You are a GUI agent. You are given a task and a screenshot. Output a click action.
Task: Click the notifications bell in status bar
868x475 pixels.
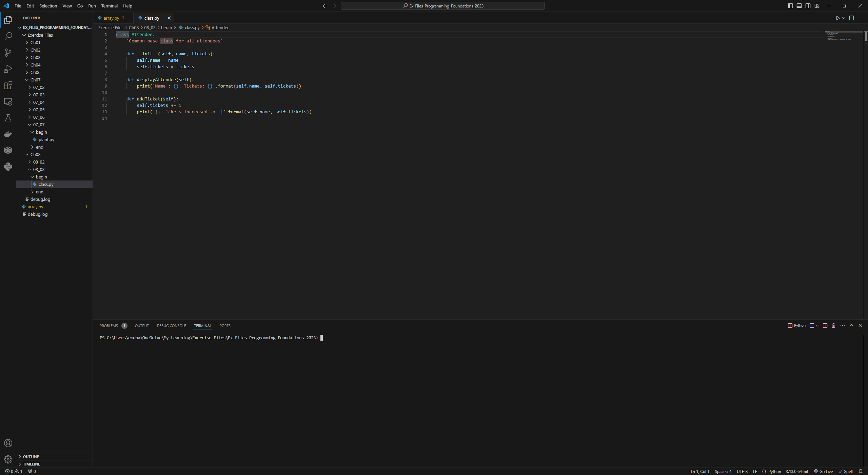[x=861, y=471]
